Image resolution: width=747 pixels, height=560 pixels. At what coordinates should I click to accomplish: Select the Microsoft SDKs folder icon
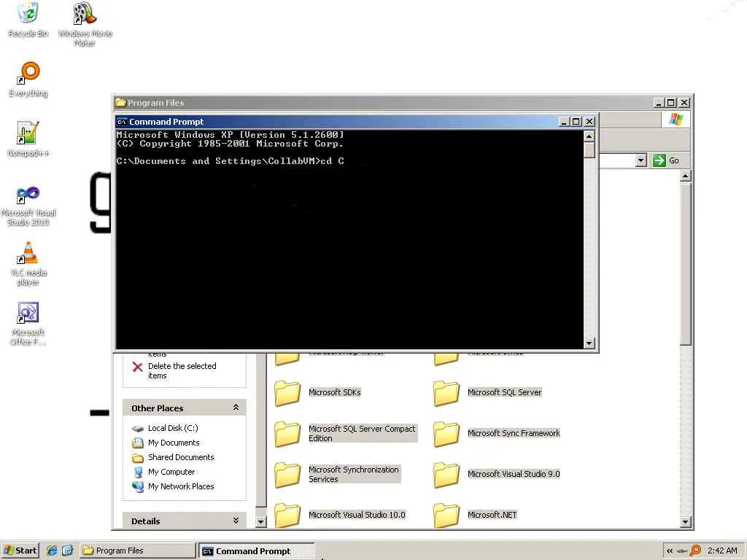[x=287, y=393]
